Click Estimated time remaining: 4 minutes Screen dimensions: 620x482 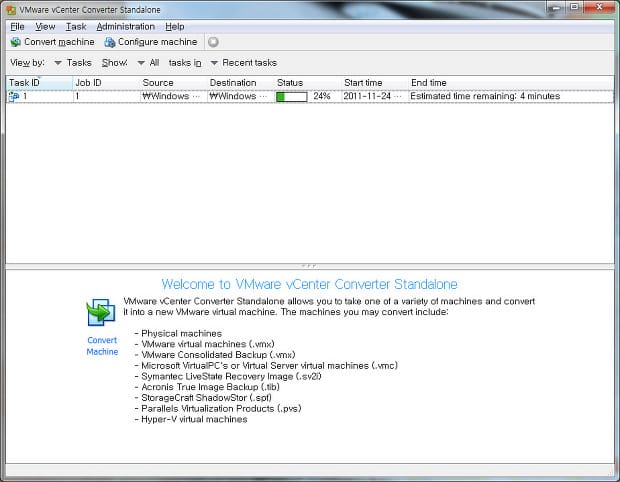485,96
